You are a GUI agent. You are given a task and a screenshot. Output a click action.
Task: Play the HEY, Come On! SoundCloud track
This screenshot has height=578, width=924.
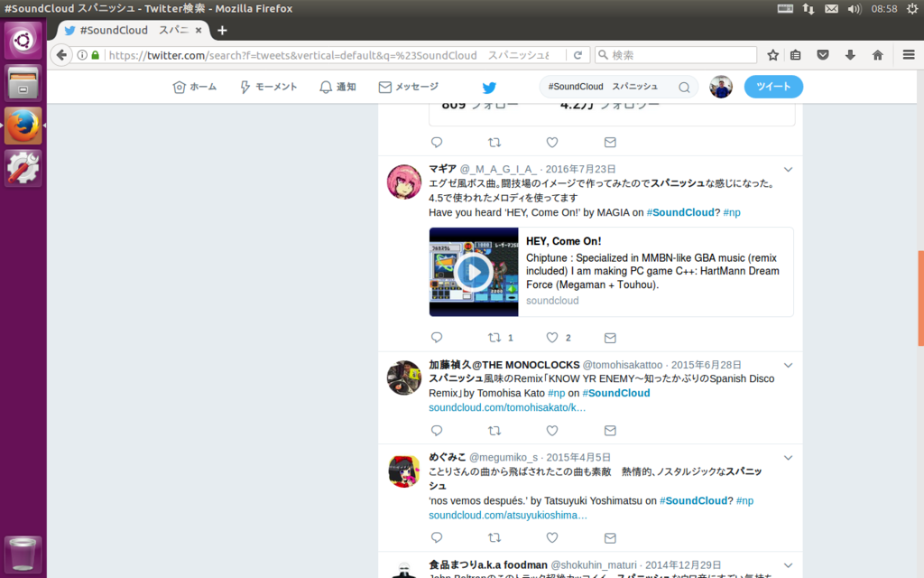pyautogui.click(x=473, y=272)
